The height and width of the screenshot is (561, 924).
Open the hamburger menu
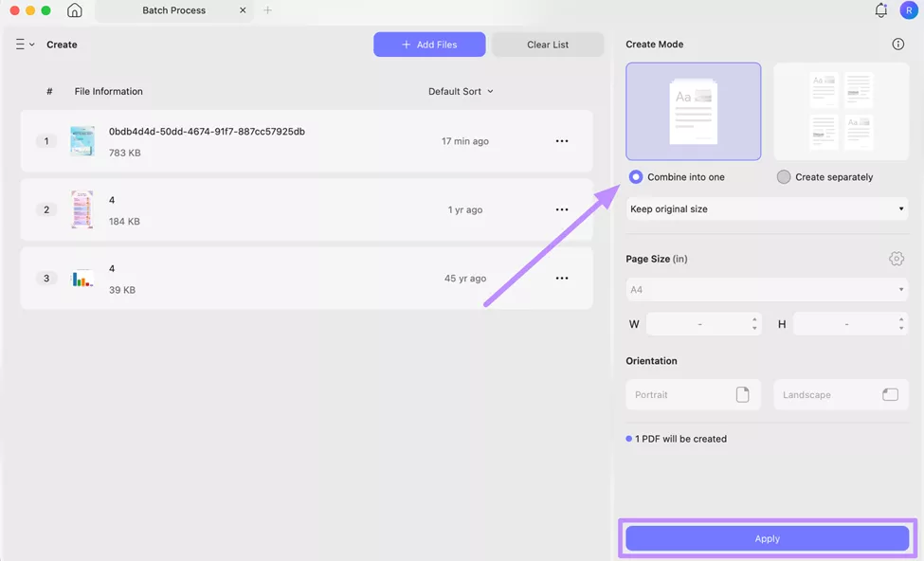click(x=19, y=44)
